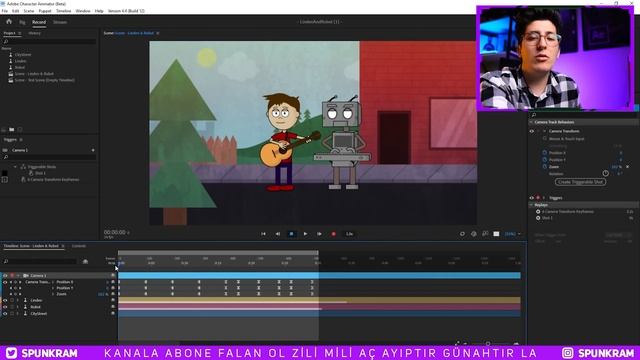Open the Triggers panel menu icon
640x360 pixels.
click(21, 140)
